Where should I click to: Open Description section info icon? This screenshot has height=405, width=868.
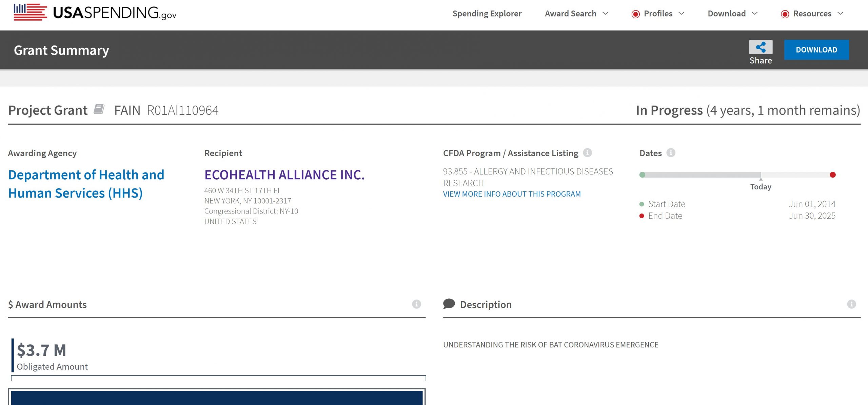click(851, 304)
